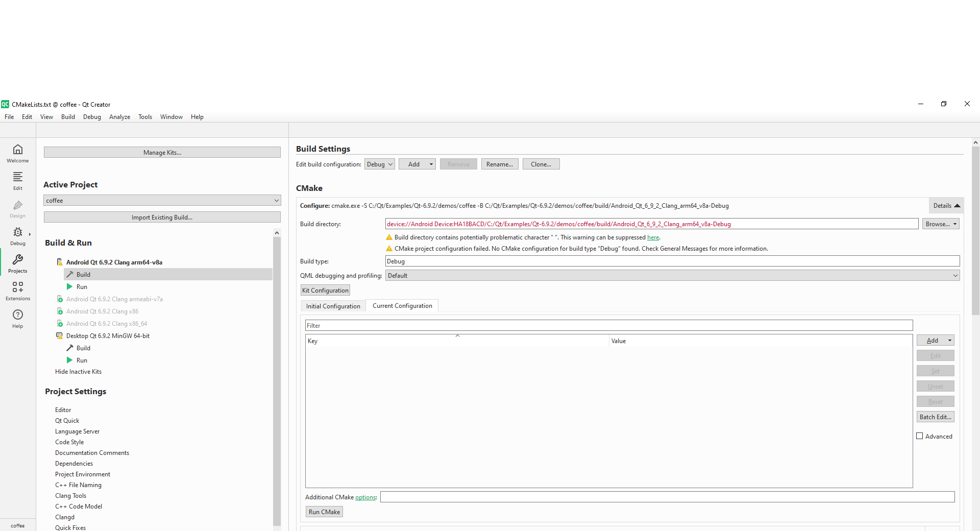
Task: Rename the build configuration
Action: (x=500, y=164)
